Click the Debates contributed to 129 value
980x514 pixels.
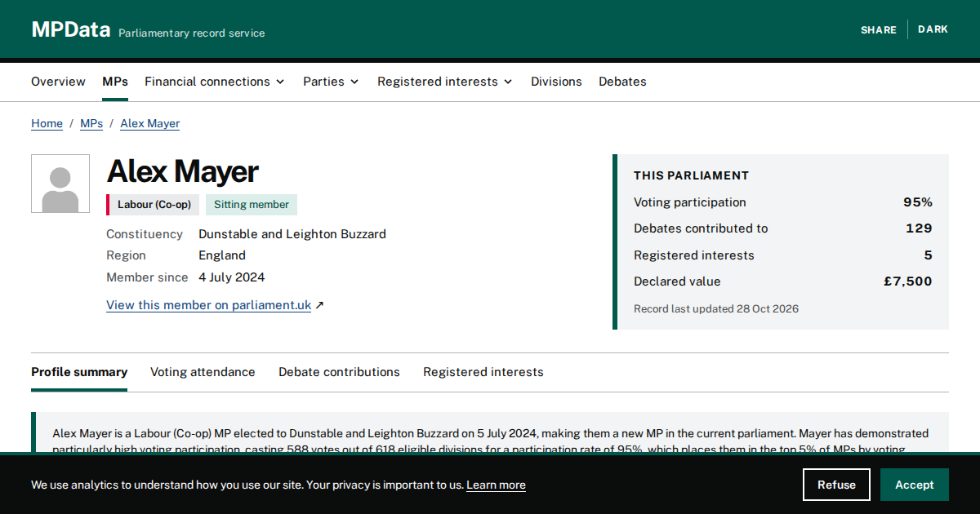919,228
